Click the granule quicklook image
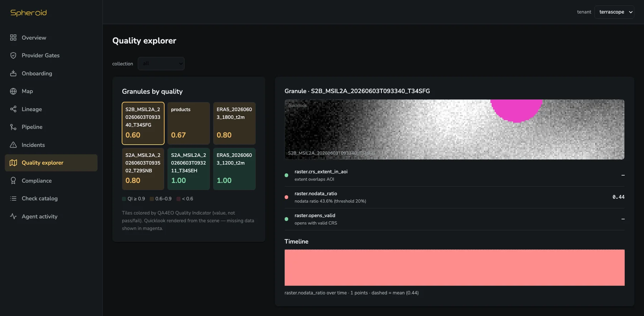644x316 pixels. coord(454,129)
